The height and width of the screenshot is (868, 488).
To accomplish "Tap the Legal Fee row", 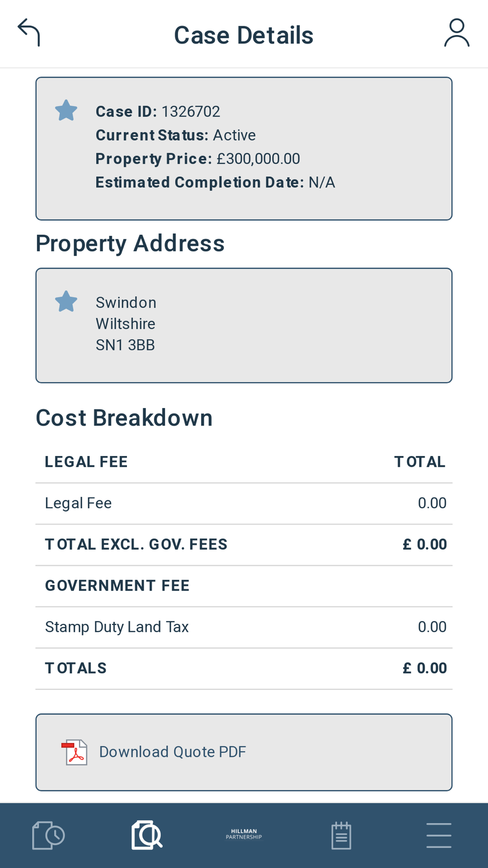I will point(244,504).
